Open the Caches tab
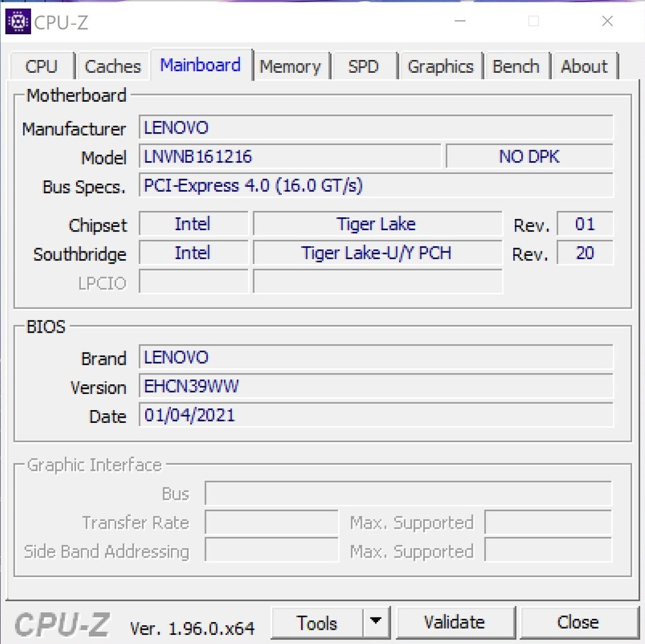 pos(113,66)
